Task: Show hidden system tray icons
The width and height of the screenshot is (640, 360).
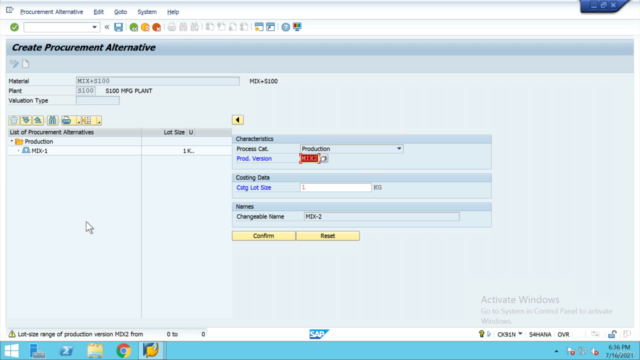Action: pos(556,351)
